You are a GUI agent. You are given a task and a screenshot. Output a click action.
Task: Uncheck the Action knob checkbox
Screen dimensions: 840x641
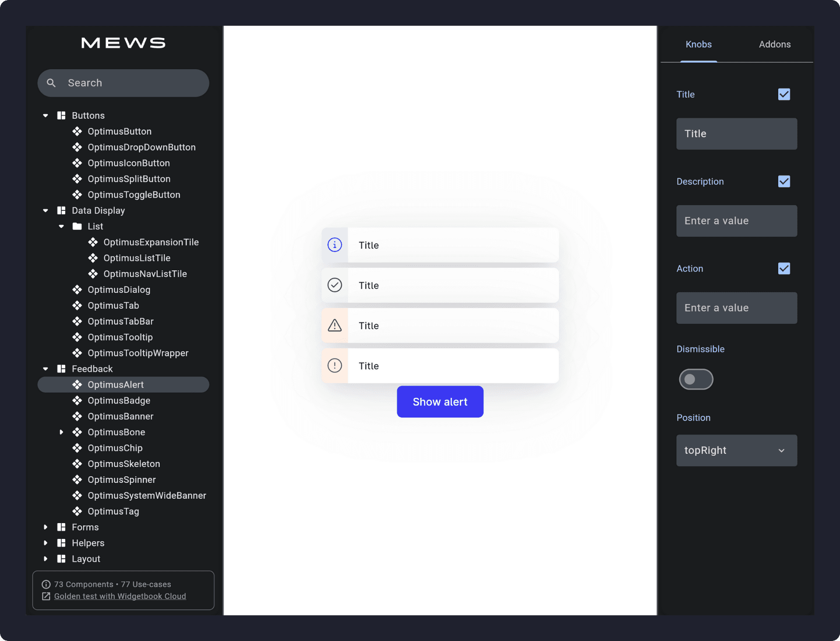(784, 269)
